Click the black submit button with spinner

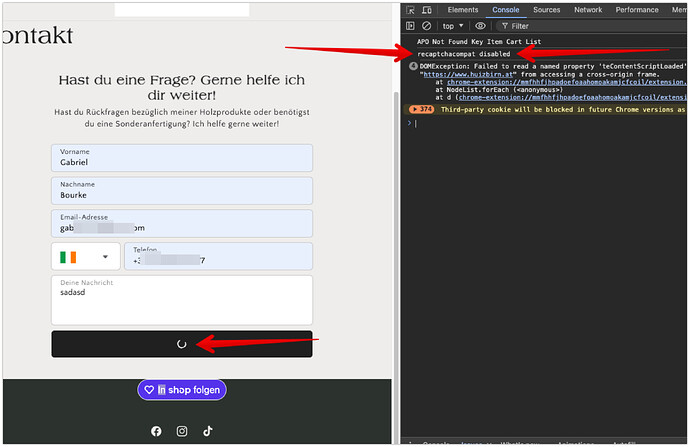[x=182, y=344]
